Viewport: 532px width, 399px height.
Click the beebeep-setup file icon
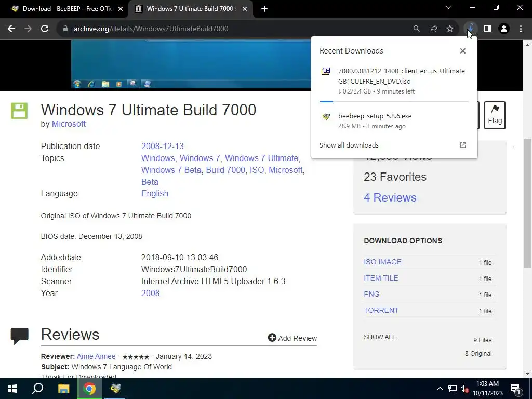(x=326, y=116)
